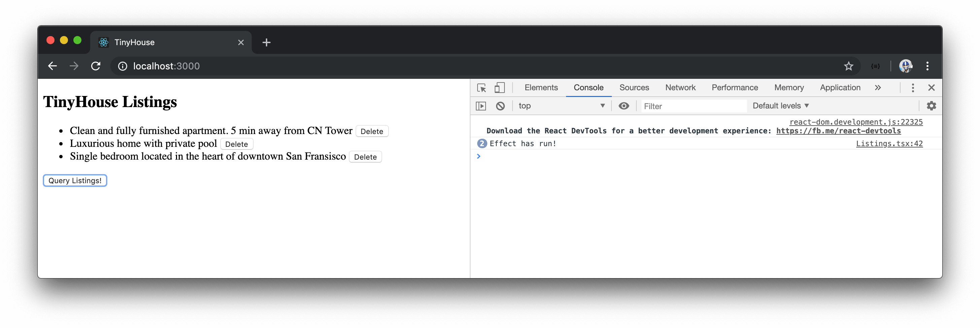980x328 pixels.
Task: Click the console prompt chevron
Action: click(x=479, y=156)
